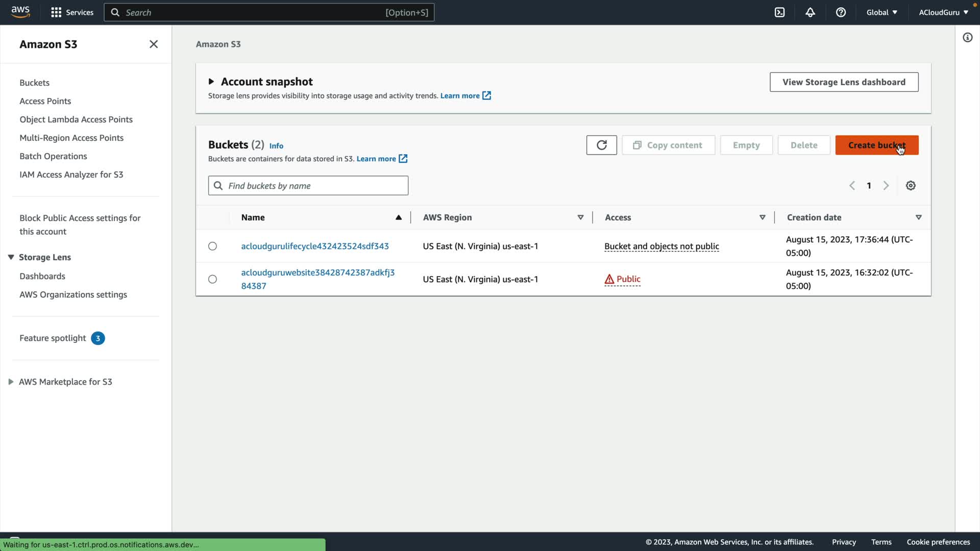This screenshot has width=980, height=551.
Task: Open the acloudgurulifecycle432423524sdf343 bucket link
Action: point(314,246)
